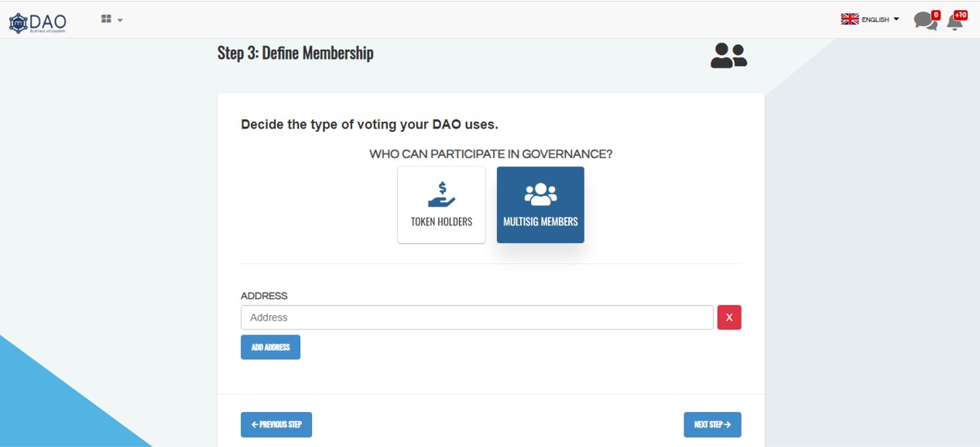Click the hand-with-dollar icon
980x447 pixels.
click(x=441, y=194)
